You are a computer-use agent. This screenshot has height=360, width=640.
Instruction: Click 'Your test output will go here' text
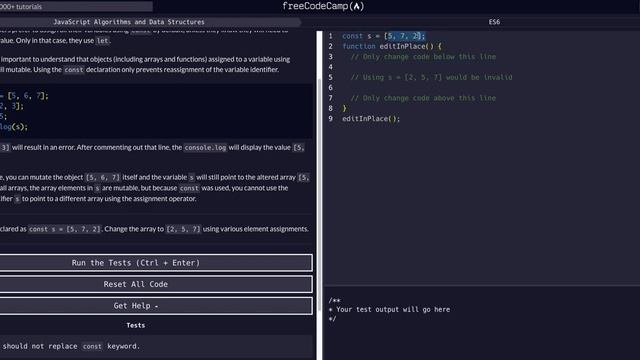point(393,309)
